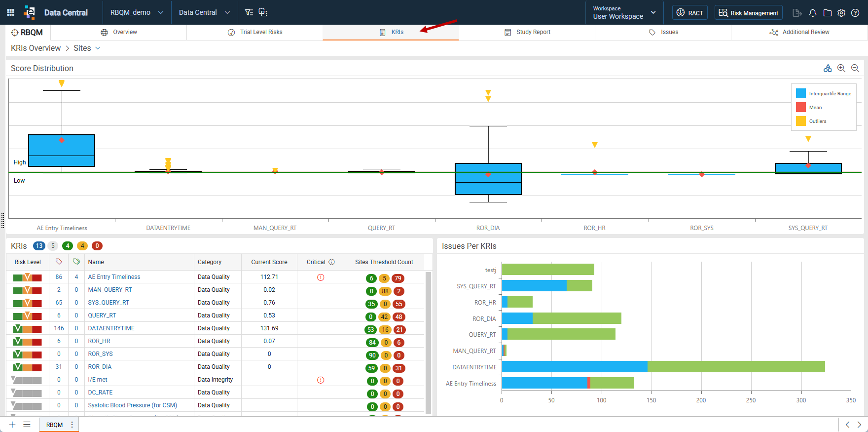The height and width of the screenshot is (432, 868).
Task: Open the notifications bell
Action: click(813, 13)
